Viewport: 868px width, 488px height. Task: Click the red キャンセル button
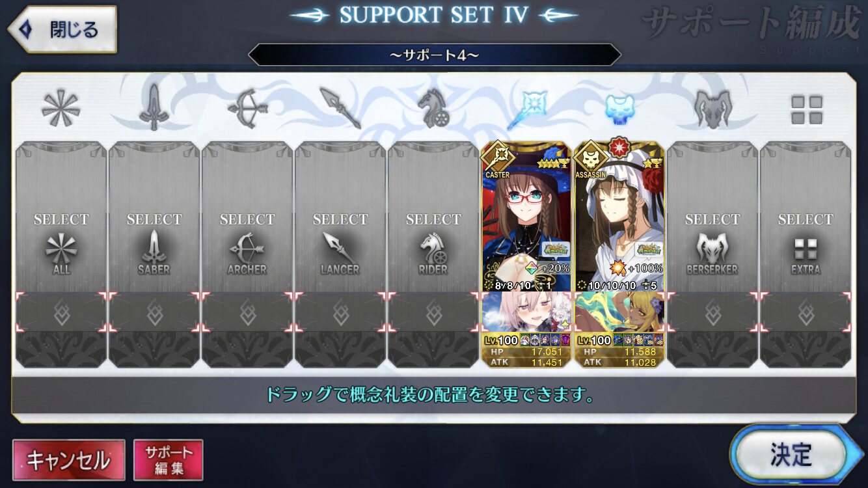tap(68, 459)
